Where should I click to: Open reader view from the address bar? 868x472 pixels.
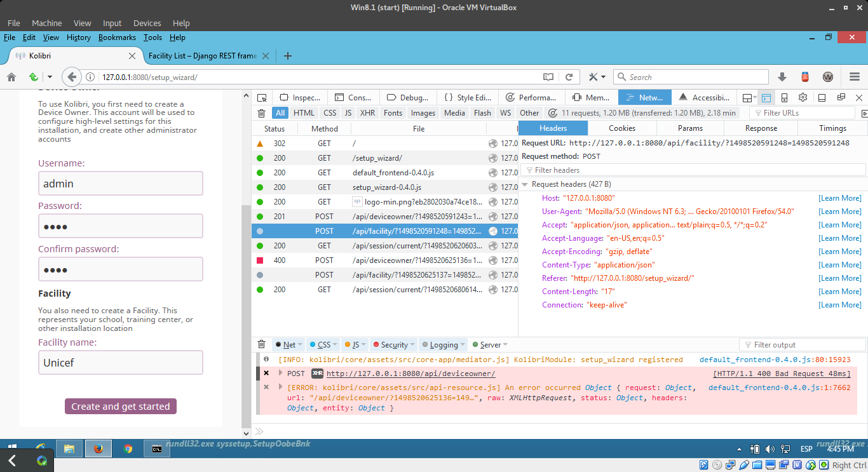click(548, 77)
